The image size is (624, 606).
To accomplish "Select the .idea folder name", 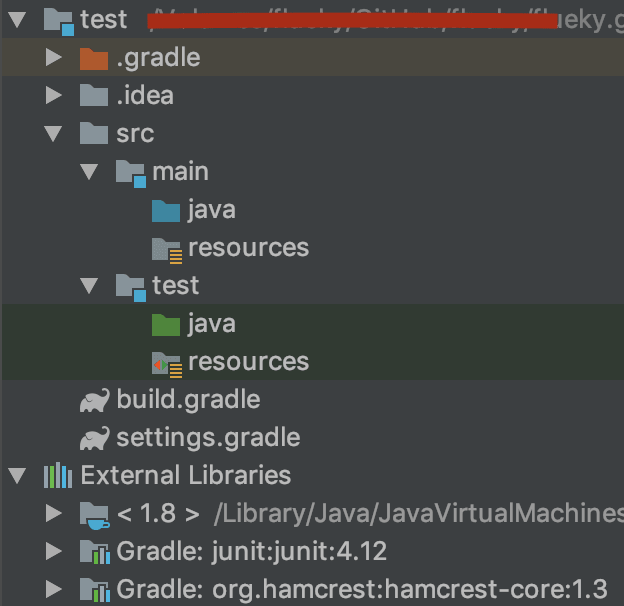I will pyautogui.click(x=145, y=95).
